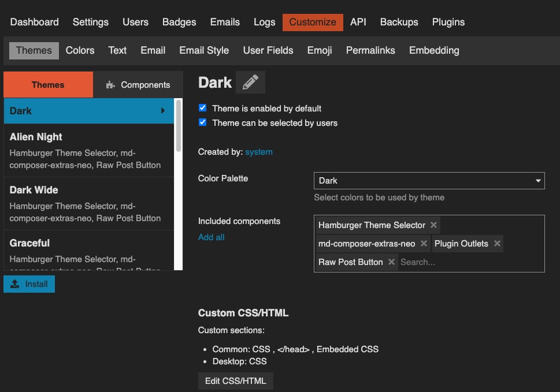Select the Graceful theme

point(88,251)
